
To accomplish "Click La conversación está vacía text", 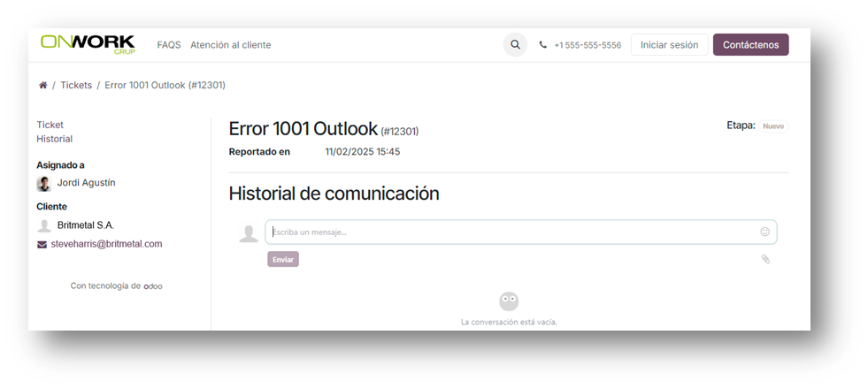I will click(x=509, y=322).
